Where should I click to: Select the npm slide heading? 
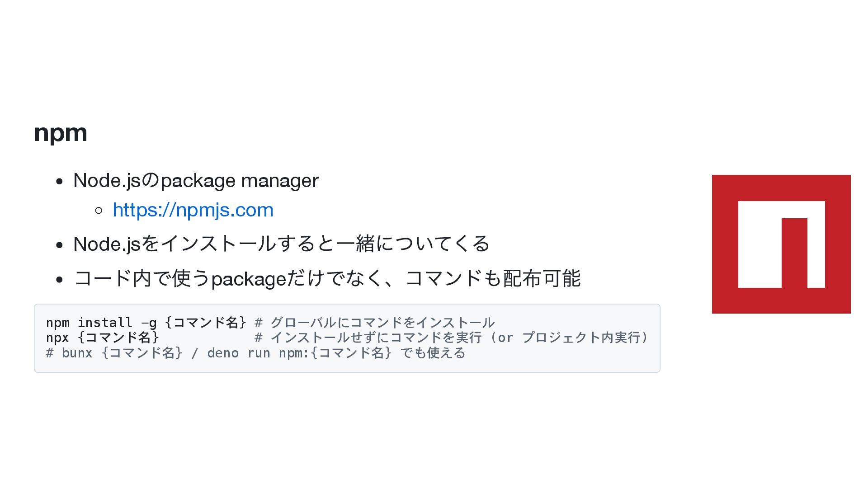(x=61, y=132)
